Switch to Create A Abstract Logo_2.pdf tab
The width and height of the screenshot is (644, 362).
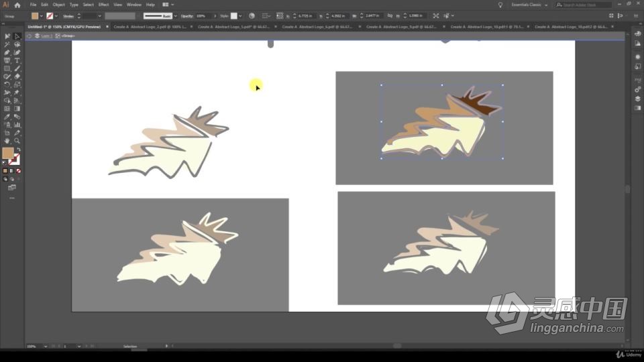tap(150, 27)
